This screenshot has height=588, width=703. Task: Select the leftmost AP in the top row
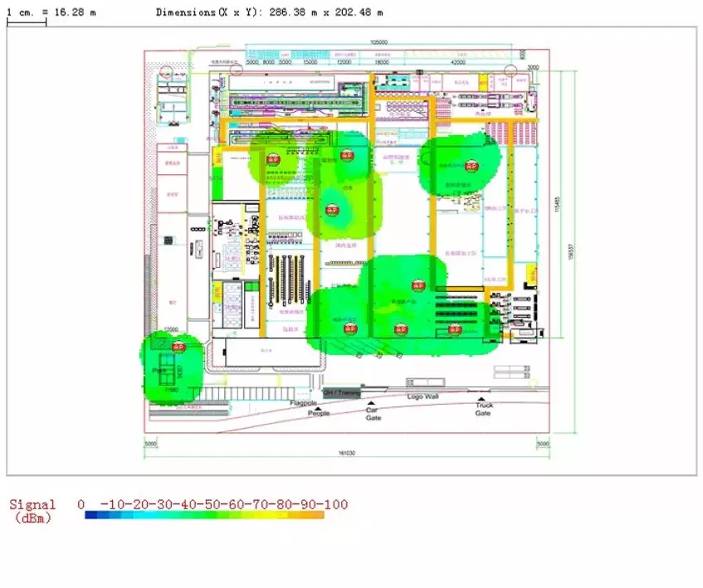[x=272, y=158]
